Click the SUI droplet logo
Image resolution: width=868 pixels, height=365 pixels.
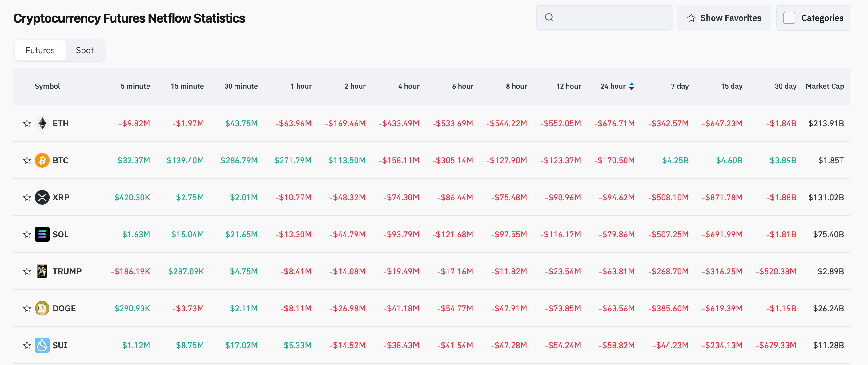(42, 346)
